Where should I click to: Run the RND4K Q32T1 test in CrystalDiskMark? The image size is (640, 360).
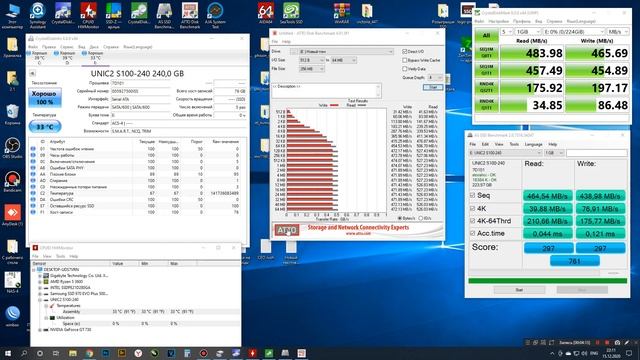click(486, 88)
